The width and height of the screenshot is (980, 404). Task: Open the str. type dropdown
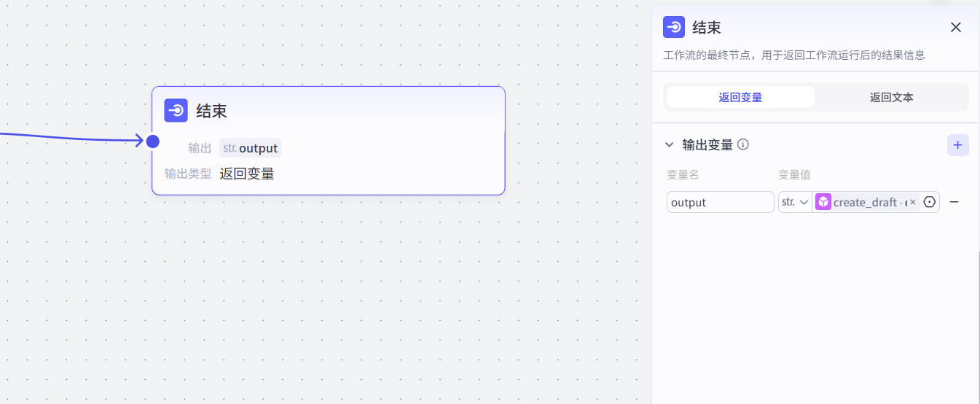(x=795, y=202)
